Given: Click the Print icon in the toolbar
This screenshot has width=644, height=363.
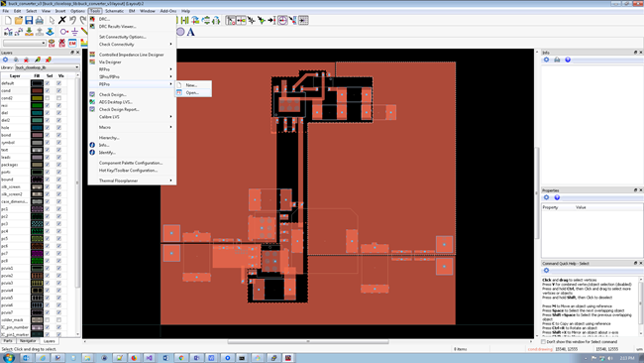Looking at the screenshot, I should coord(40,20).
